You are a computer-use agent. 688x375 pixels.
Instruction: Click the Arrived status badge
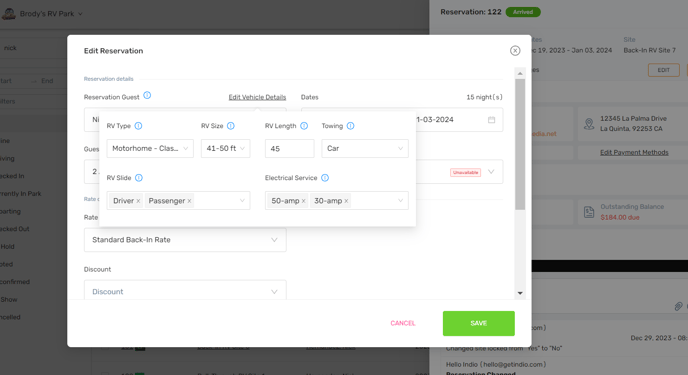pos(523,12)
